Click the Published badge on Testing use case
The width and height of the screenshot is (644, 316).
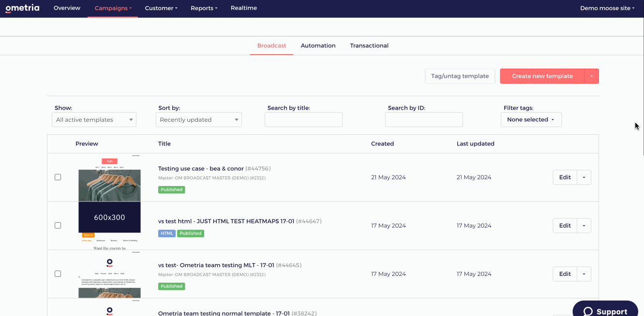tap(172, 190)
